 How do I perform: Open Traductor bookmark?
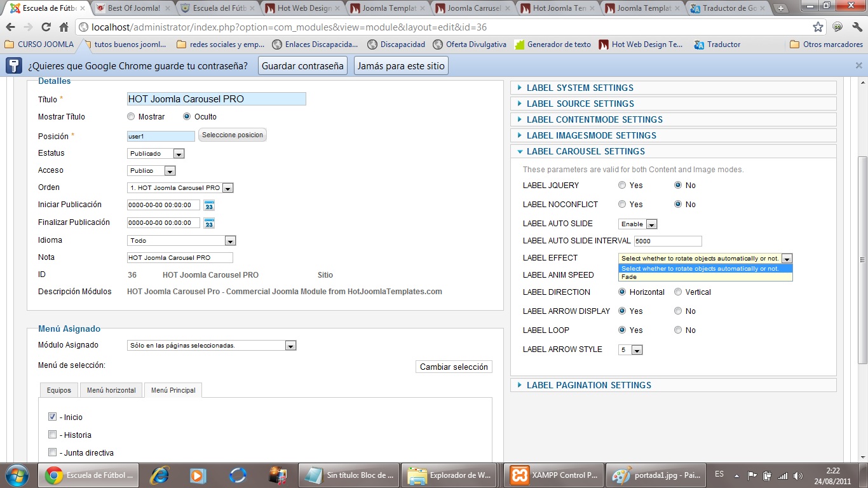coord(717,44)
